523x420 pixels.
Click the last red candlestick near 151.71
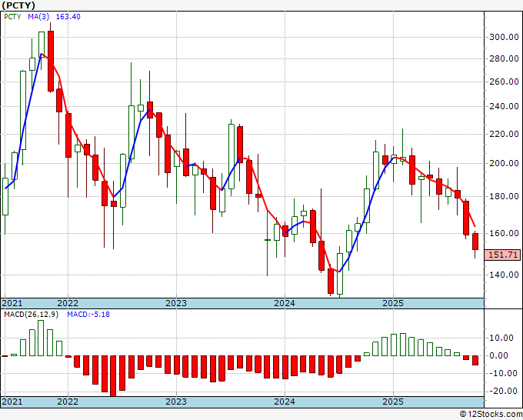pos(475,242)
